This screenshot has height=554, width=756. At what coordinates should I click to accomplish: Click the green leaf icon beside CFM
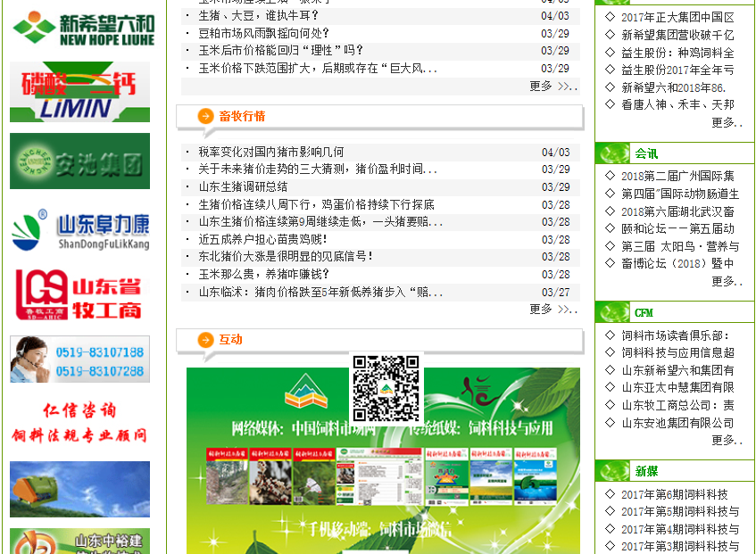click(612, 312)
